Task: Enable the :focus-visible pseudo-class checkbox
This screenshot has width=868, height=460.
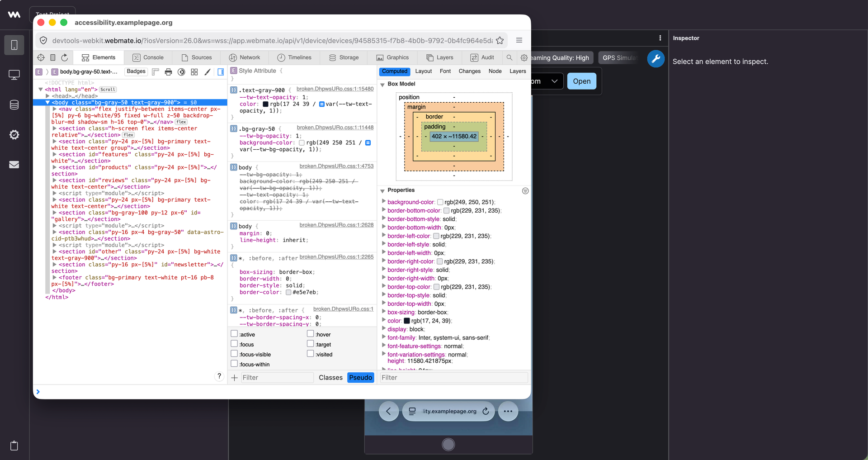Action: click(x=234, y=354)
